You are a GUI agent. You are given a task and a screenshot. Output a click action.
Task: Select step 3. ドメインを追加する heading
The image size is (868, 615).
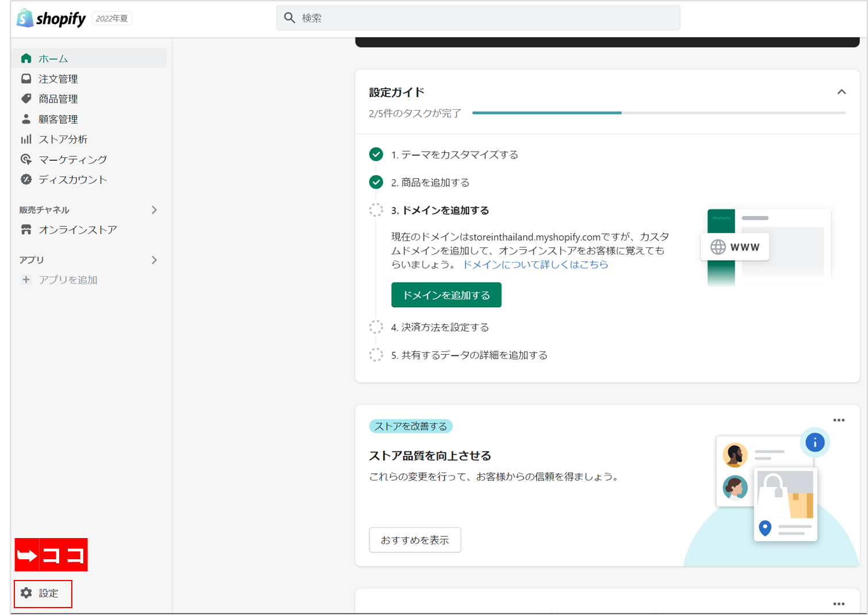[x=440, y=210]
